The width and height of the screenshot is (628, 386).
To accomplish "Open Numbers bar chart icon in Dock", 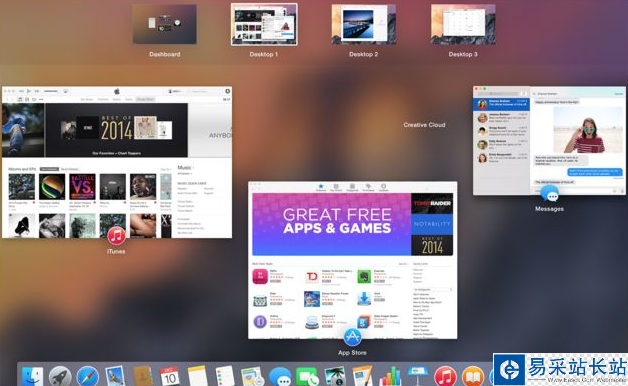I will [x=390, y=376].
